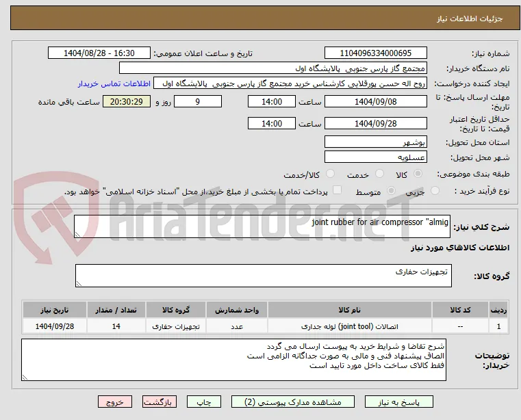Click the اطلاعات کالاهای مورد نیاز heading

click(460, 248)
